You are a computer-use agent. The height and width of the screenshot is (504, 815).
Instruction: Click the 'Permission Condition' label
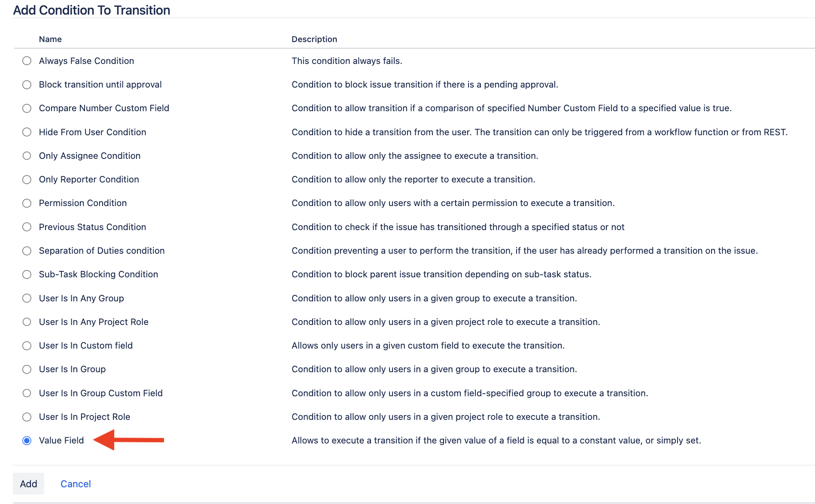(x=83, y=203)
